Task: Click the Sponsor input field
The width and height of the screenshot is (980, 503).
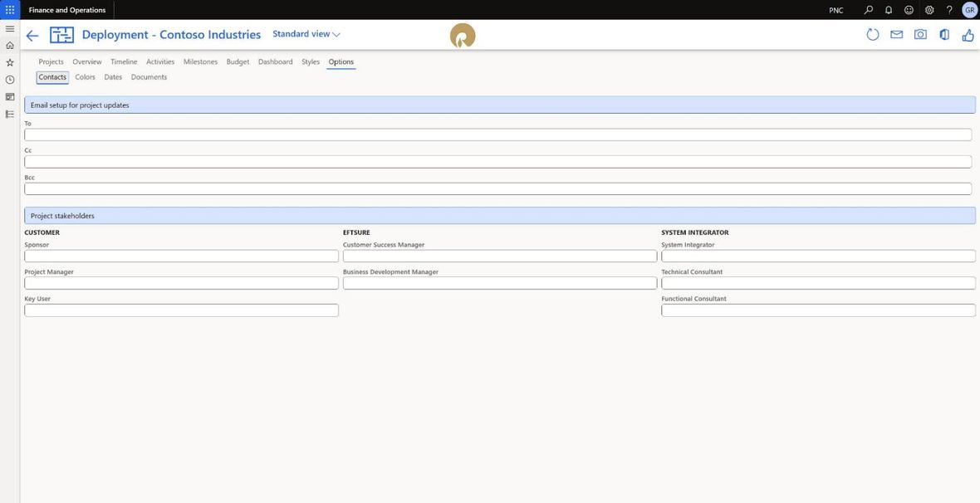Action: [181, 256]
